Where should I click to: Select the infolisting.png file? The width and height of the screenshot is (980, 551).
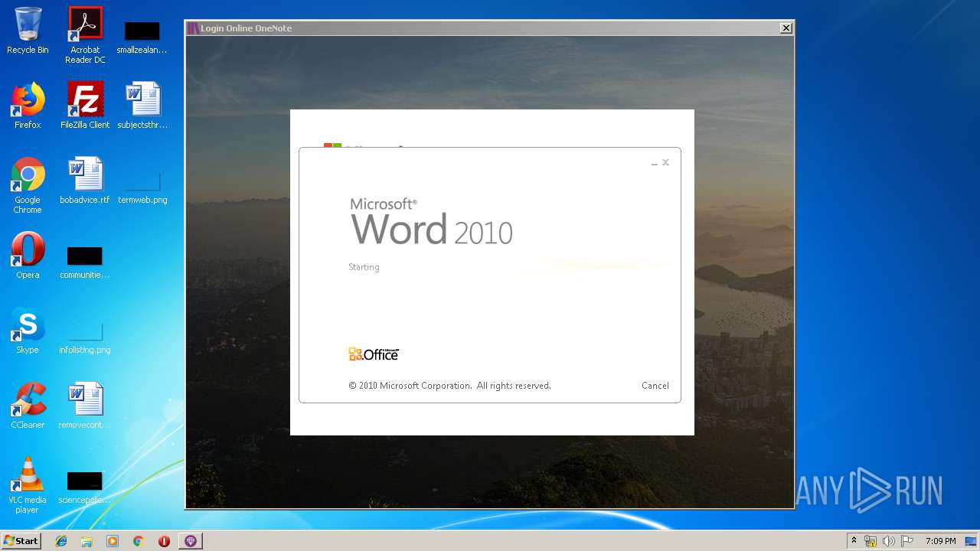coord(85,337)
